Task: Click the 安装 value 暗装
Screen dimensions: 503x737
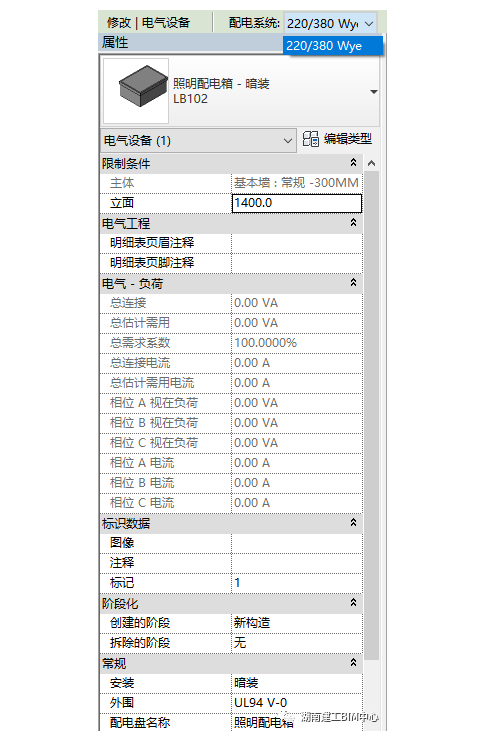Action: [297, 683]
